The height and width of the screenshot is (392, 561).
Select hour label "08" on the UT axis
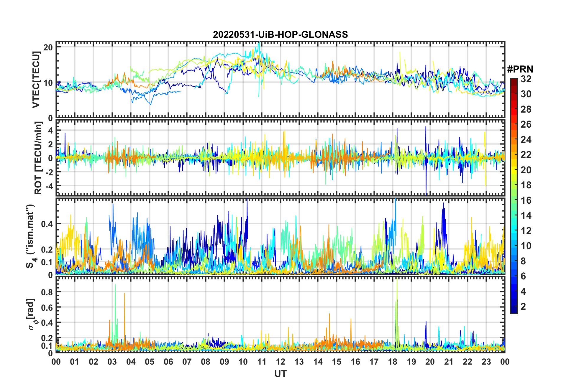(206, 362)
